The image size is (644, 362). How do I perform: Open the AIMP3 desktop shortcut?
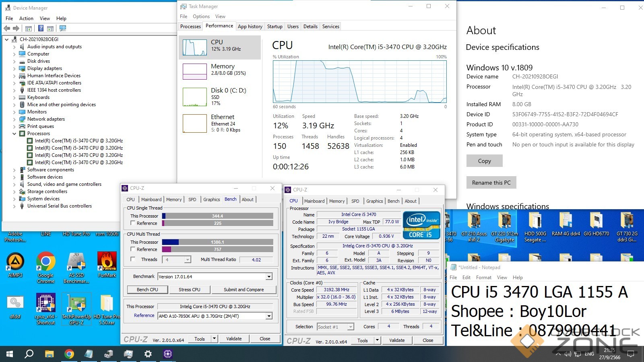coord(15,265)
